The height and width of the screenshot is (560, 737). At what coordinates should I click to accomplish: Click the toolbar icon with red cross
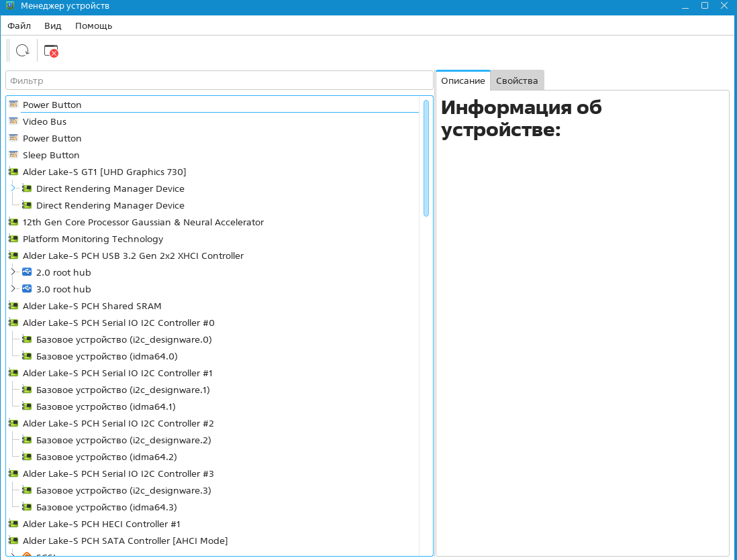[x=51, y=51]
